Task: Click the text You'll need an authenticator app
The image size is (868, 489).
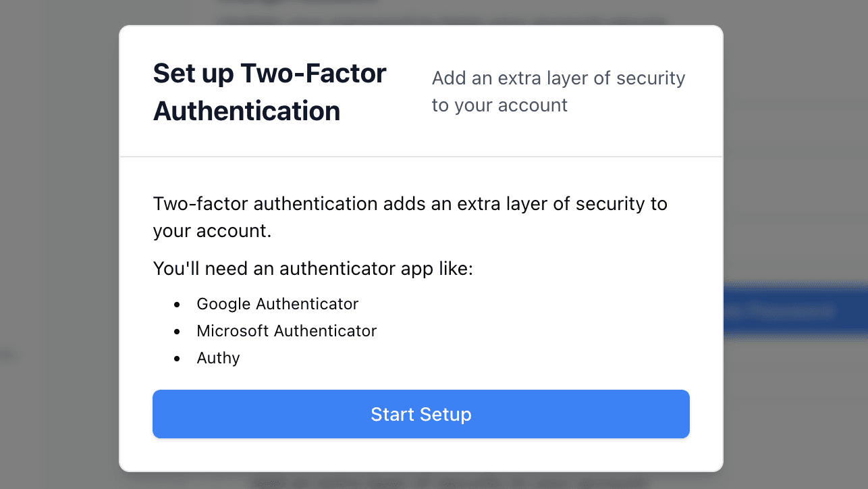Action: tap(313, 268)
